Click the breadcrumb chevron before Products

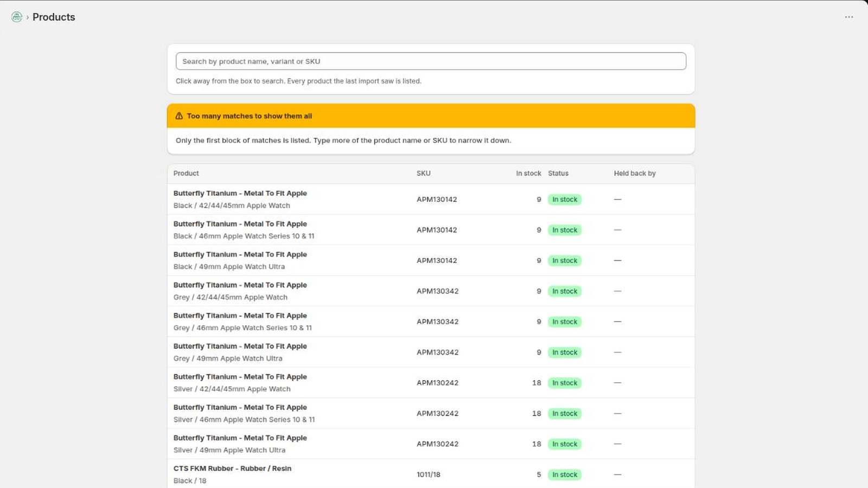[27, 17]
